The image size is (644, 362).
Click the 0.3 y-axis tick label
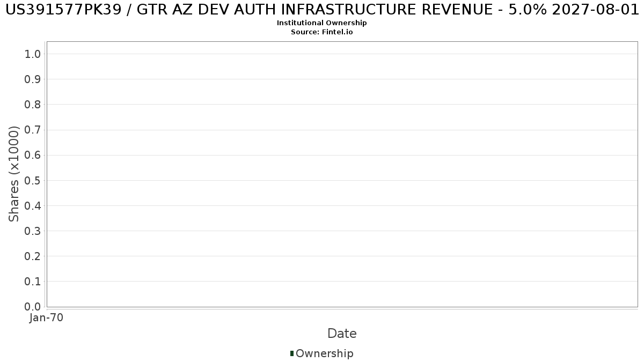(33, 231)
